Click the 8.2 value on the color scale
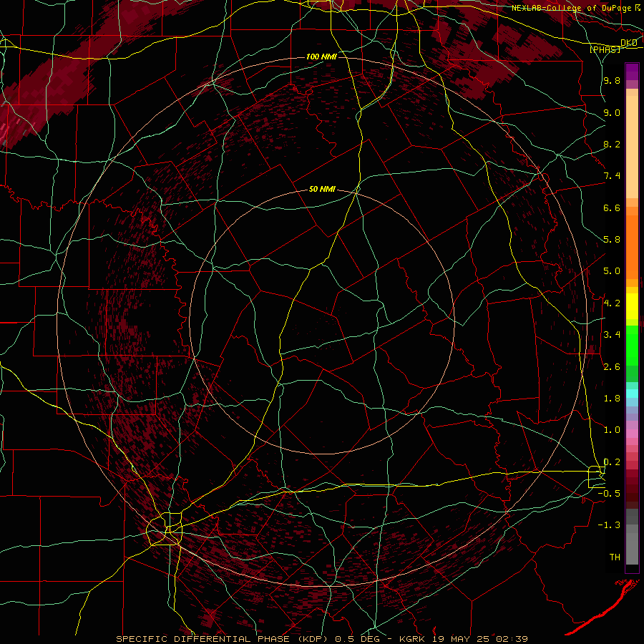Image resolution: width=644 pixels, height=644 pixels. (x=612, y=145)
